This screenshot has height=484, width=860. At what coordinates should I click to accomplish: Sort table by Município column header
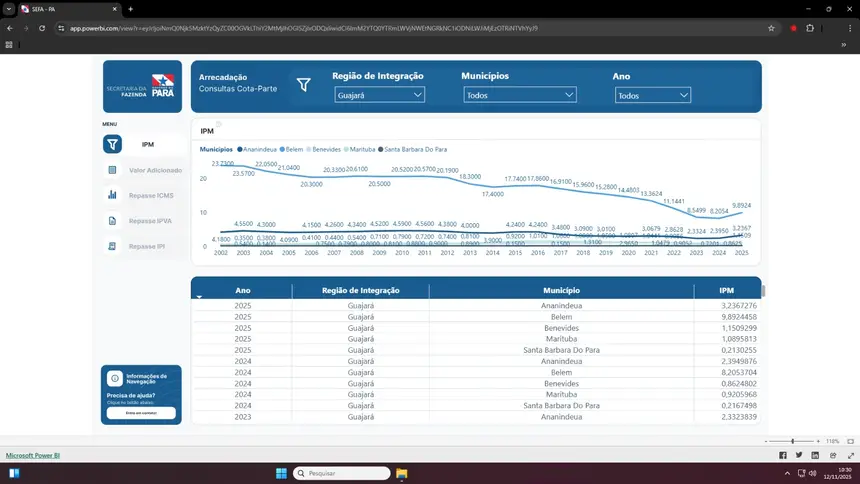tap(560, 290)
